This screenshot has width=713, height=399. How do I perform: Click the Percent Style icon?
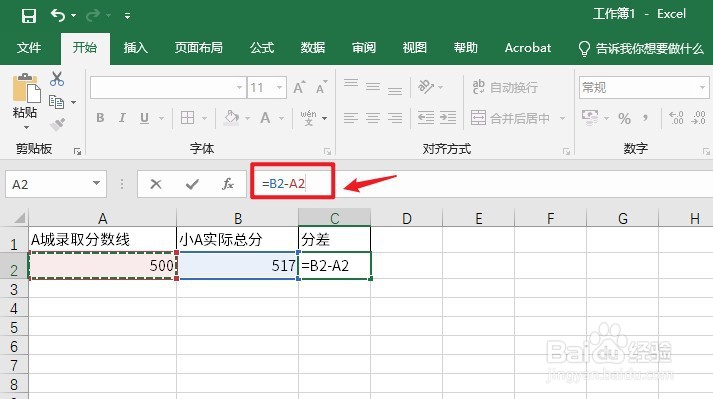[x=624, y=119]
